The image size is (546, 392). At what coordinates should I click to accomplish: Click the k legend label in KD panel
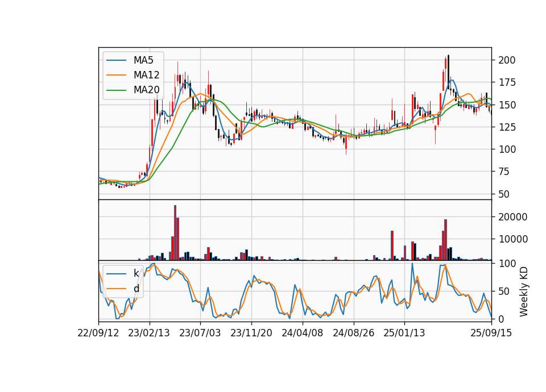click(x=136, y=273)
